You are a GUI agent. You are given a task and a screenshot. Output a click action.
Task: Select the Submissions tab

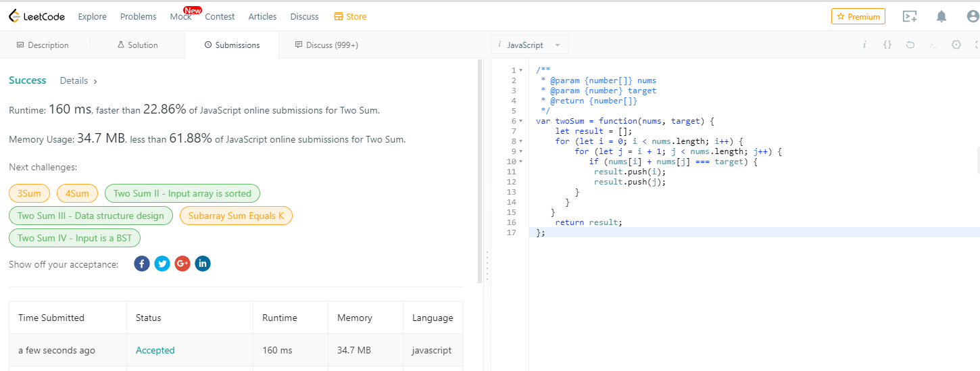click(x=232, y=45)
